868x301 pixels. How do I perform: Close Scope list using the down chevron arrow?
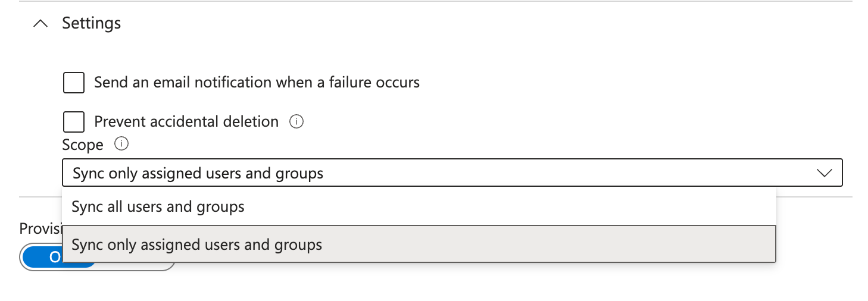825,173
